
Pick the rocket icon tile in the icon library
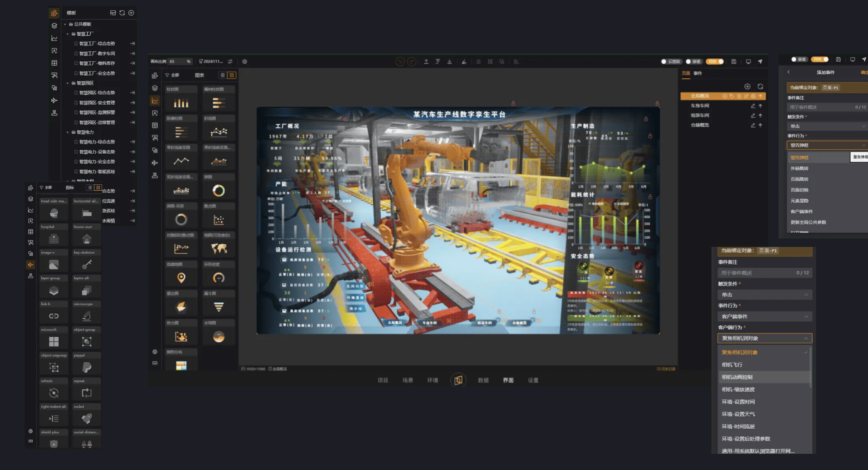86,416
